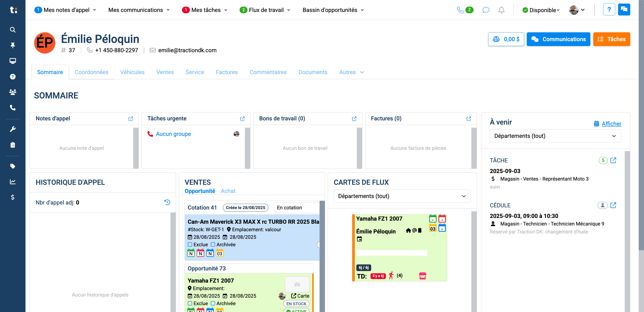Viewport: 644px width, 312px height.
Task: Expand the Mes notes d'appel menu
Action: pos(66,10)
